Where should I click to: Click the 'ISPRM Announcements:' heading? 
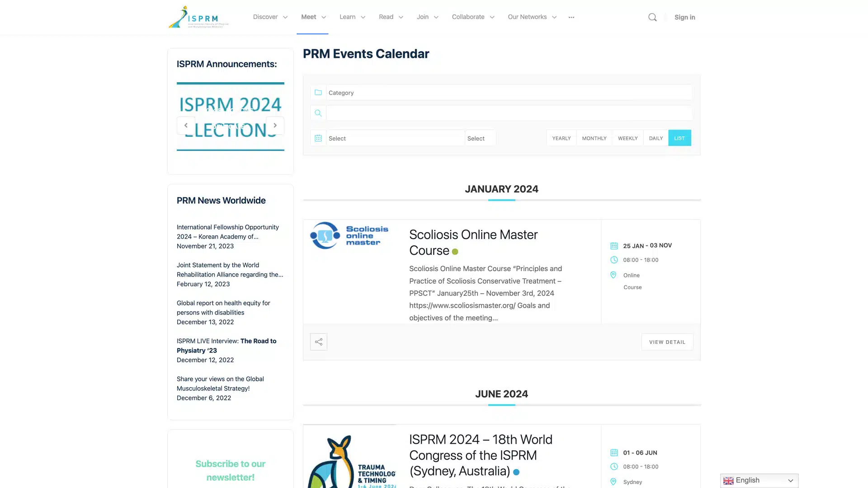tap(227, 64)
